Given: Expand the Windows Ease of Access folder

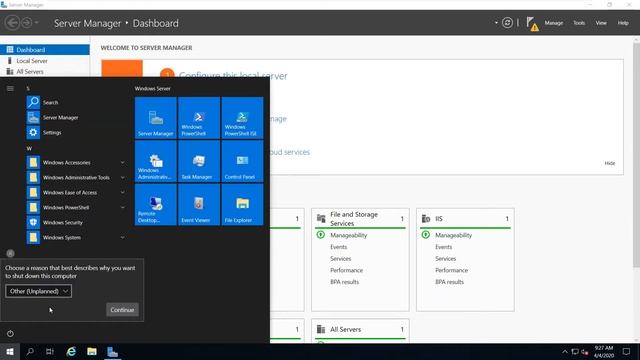Looking at the screenshot, I should (76, 192).
